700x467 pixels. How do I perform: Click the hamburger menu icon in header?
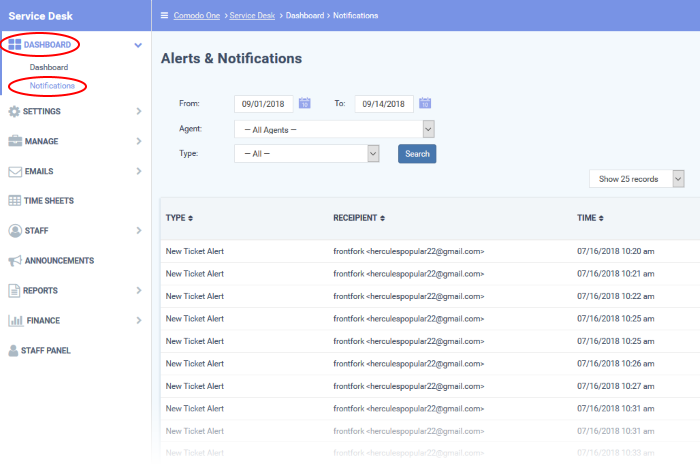tap(163, 16)
